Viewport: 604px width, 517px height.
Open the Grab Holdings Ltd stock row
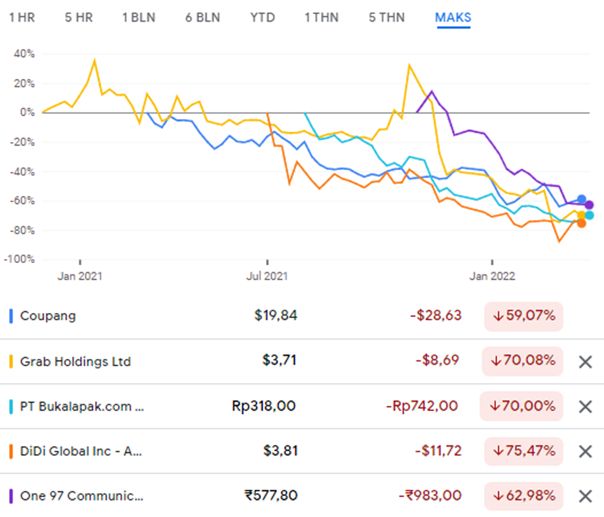tap(302, 361)
